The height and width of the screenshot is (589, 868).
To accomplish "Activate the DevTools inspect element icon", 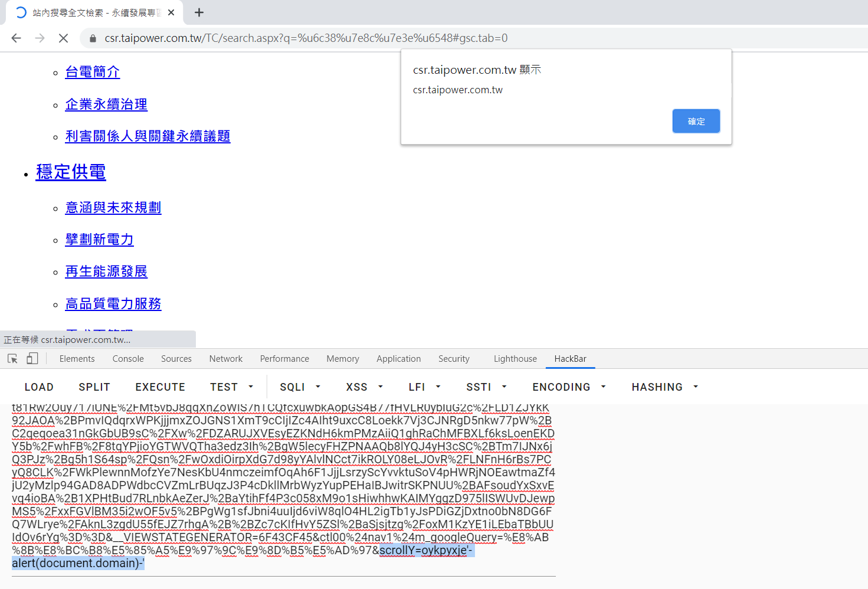I will point(12,358).
